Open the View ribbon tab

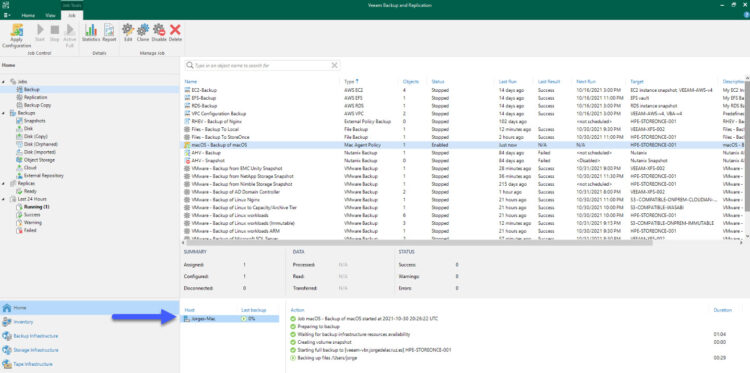click(x=51, y=15)
